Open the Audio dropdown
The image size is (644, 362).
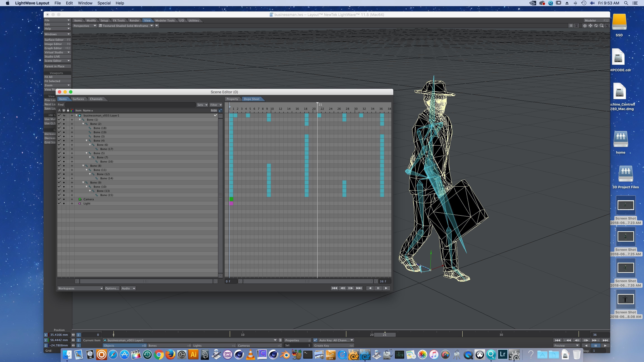(128, 289)
